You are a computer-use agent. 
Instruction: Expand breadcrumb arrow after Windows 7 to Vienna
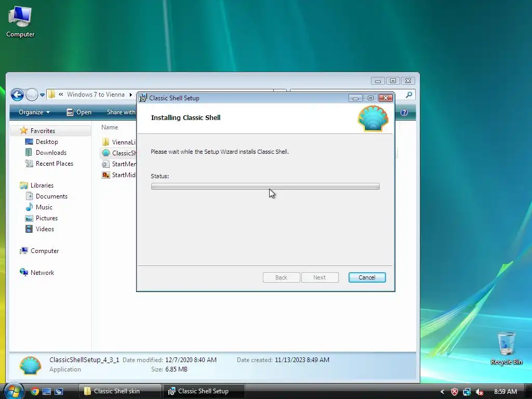click(130, 95)
